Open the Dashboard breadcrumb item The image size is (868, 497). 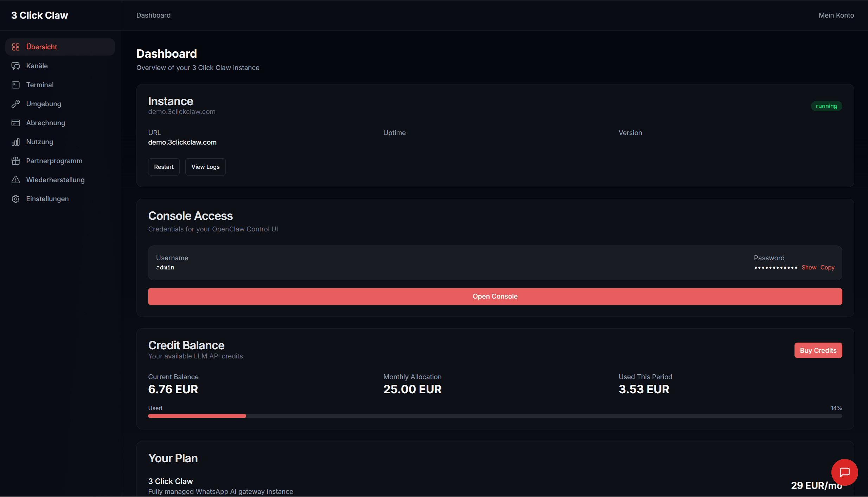[x=153, y=15]
